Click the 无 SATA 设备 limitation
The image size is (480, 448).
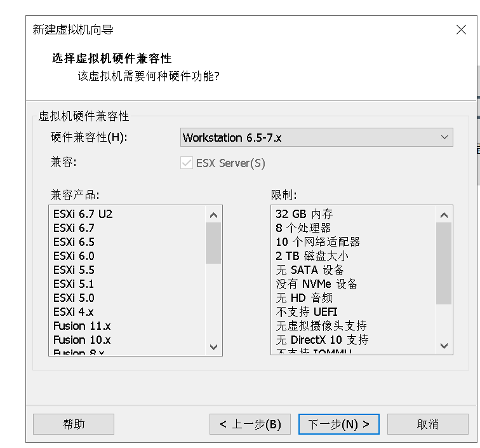point(310,270)
